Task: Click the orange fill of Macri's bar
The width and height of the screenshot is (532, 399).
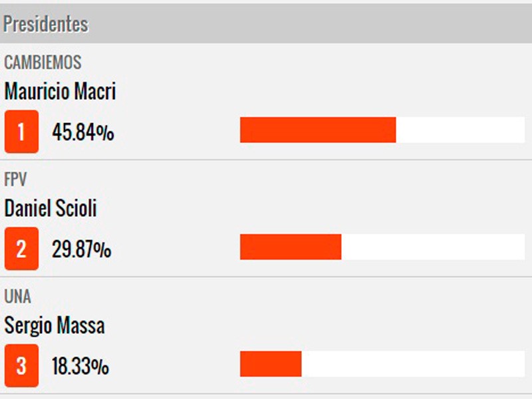Action: (318, 130)
